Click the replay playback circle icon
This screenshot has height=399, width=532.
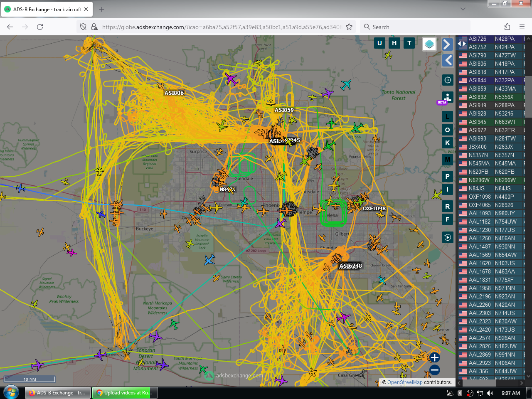coord(448,237)
